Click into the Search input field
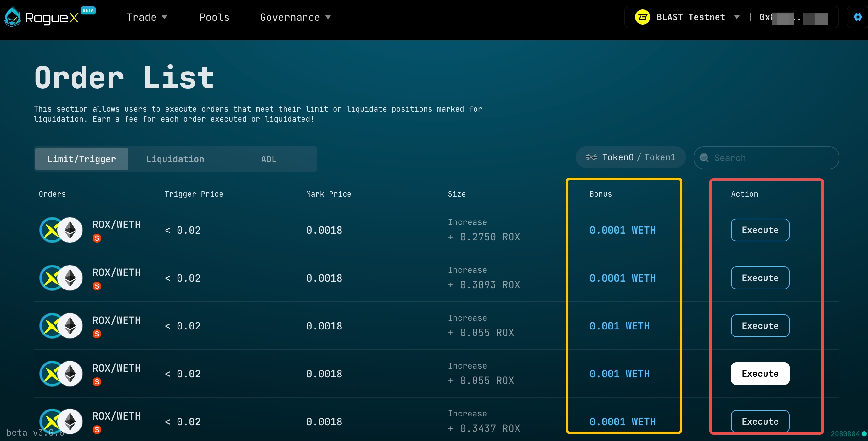 772,157
